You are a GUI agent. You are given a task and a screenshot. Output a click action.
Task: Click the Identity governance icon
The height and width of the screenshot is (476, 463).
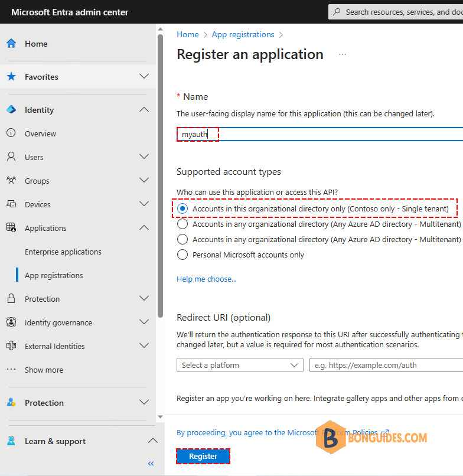tap(11, 322)
